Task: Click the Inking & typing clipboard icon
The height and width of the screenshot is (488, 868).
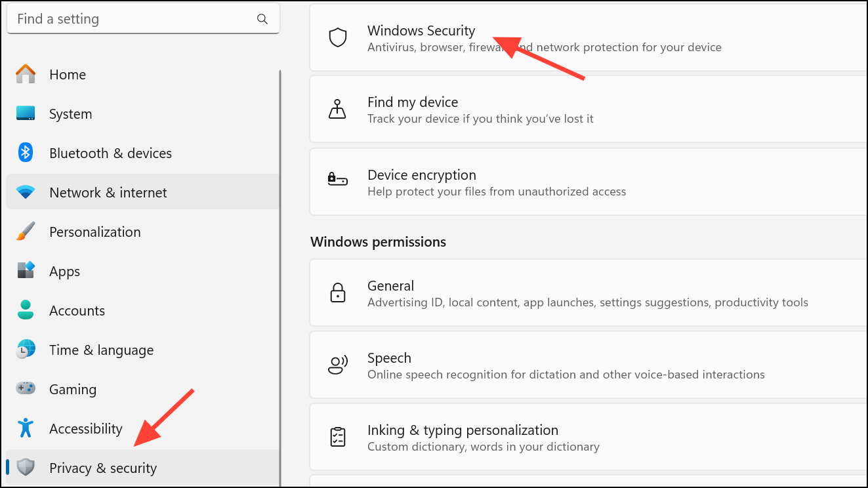Action: coord(337,437)
